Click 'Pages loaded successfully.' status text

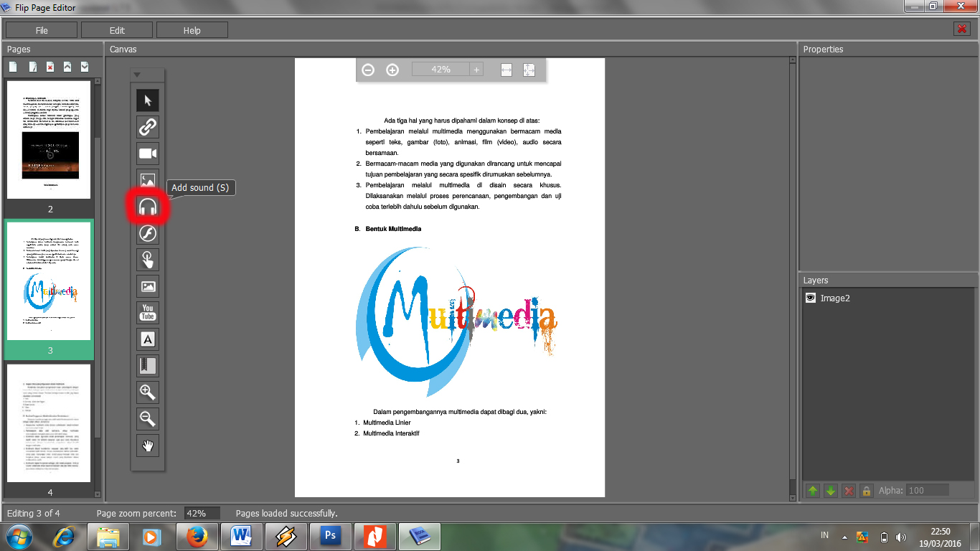[x=286, y=514]
